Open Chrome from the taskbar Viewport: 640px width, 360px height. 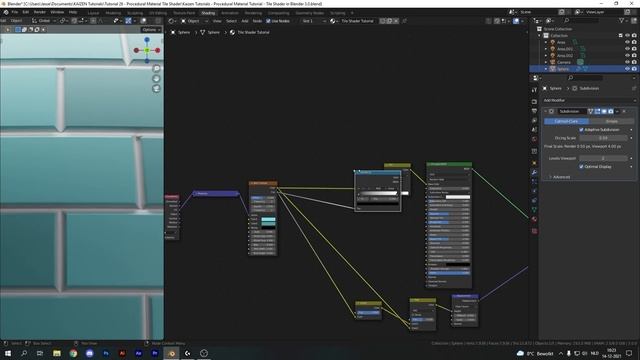73,353
